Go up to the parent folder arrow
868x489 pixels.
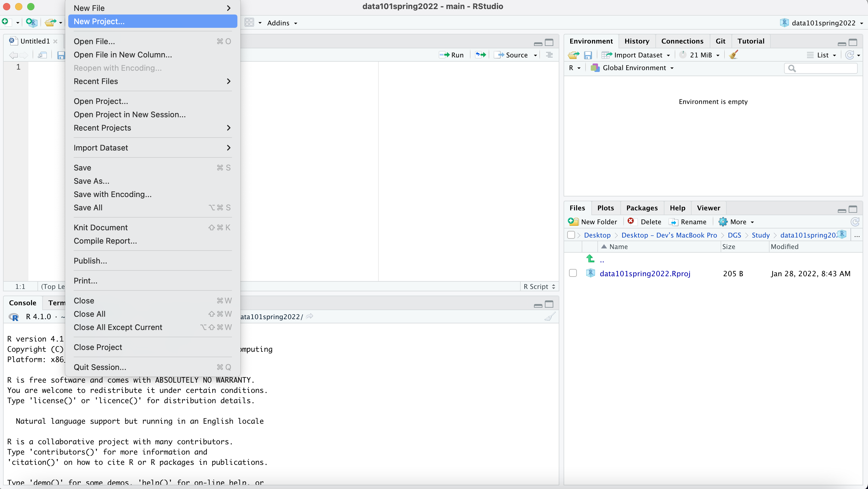click(x=590, y=259)
